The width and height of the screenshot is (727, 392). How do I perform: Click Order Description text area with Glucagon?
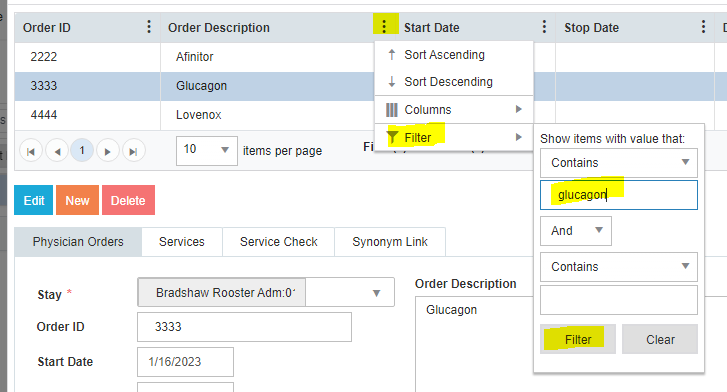point(473,344)
